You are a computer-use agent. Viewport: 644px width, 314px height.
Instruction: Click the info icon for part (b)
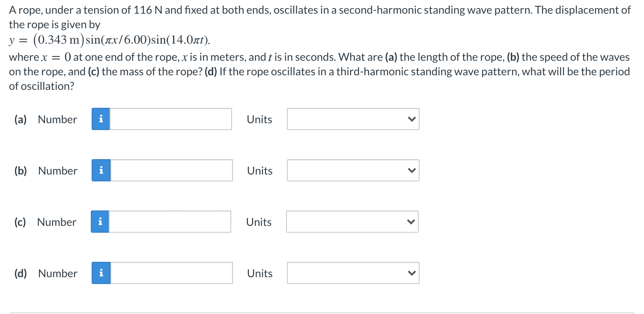101,170
